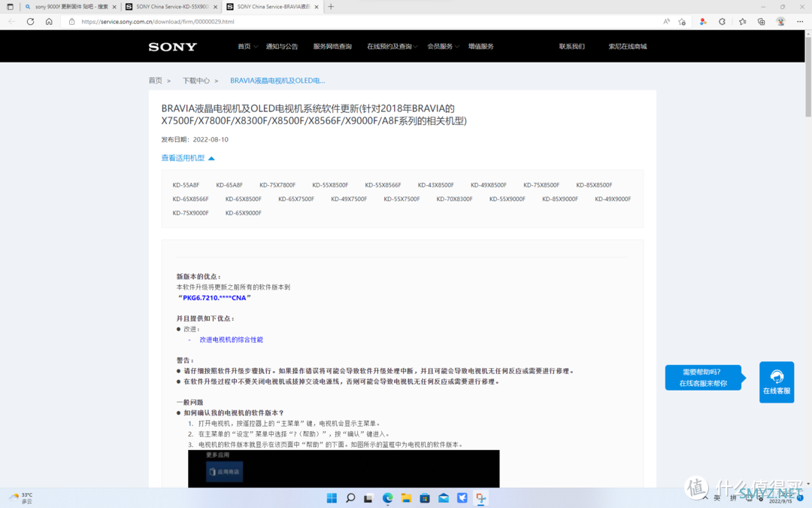Screen dimensions: 812x508
Task: View site information lock icon
Action: coord(72,22)
